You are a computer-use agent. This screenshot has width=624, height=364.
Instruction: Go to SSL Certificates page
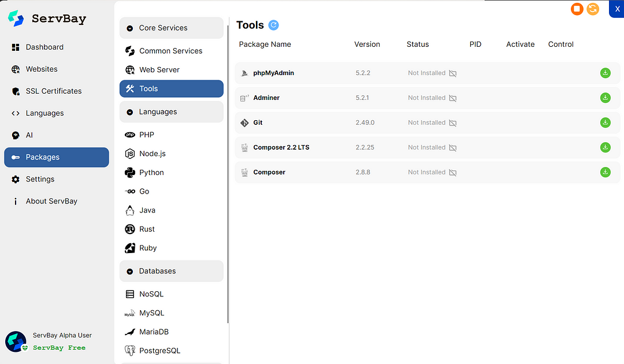[x=57, y=91]
